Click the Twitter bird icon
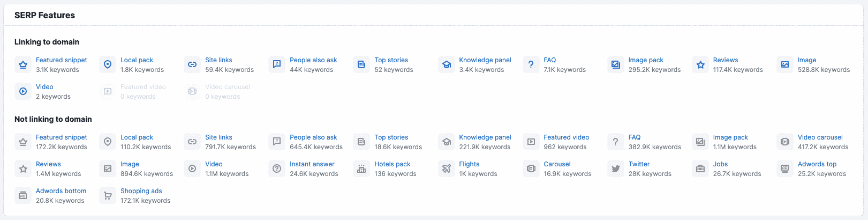868x220 pixels. click(616, 169)
